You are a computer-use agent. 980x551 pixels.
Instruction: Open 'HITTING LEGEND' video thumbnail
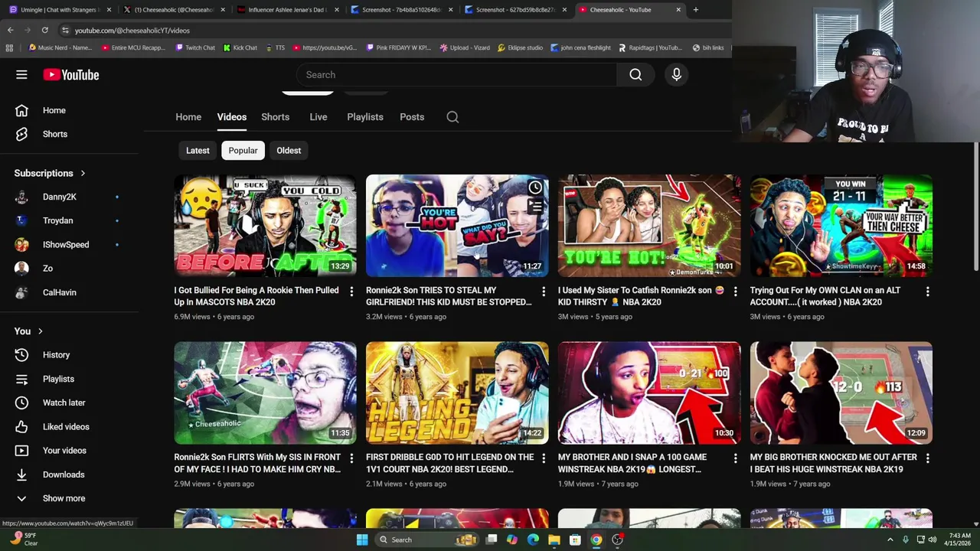click(457, 393)
